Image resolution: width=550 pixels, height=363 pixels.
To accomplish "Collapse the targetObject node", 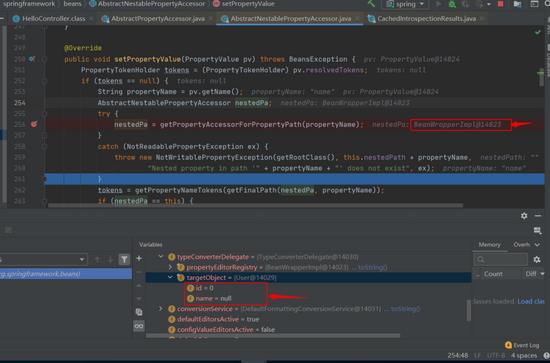I will coord(170,277).
